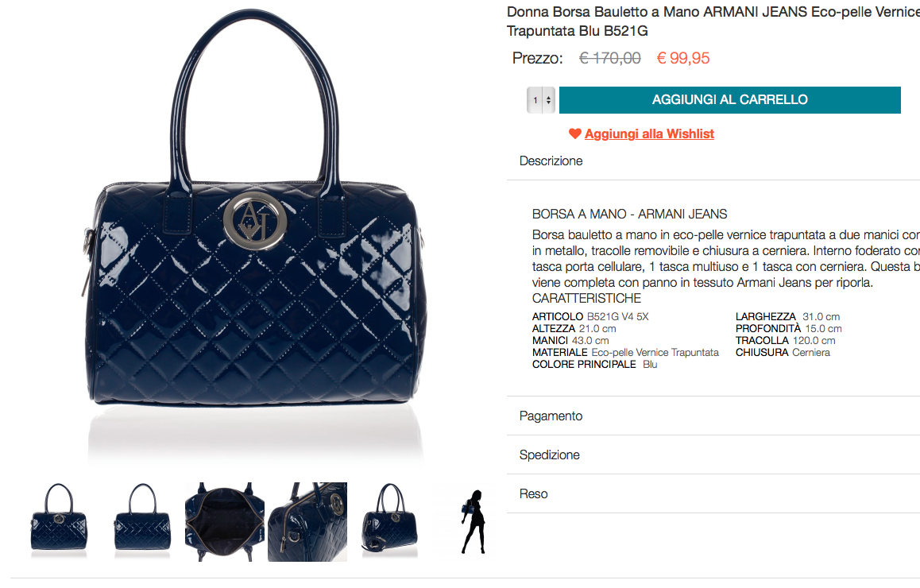920x588 pixels.
Task: Click the discounted price € 99,95
Action: 683,58
